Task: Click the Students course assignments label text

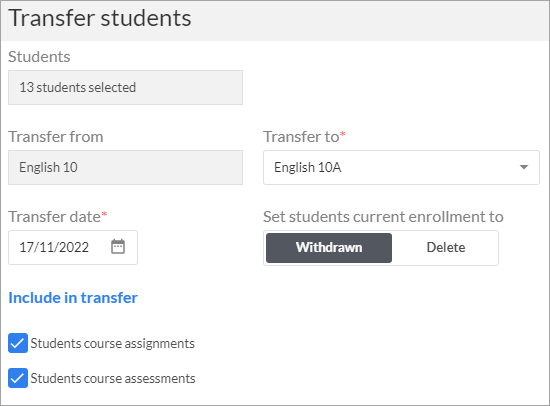Action: (x=113, y=343)
